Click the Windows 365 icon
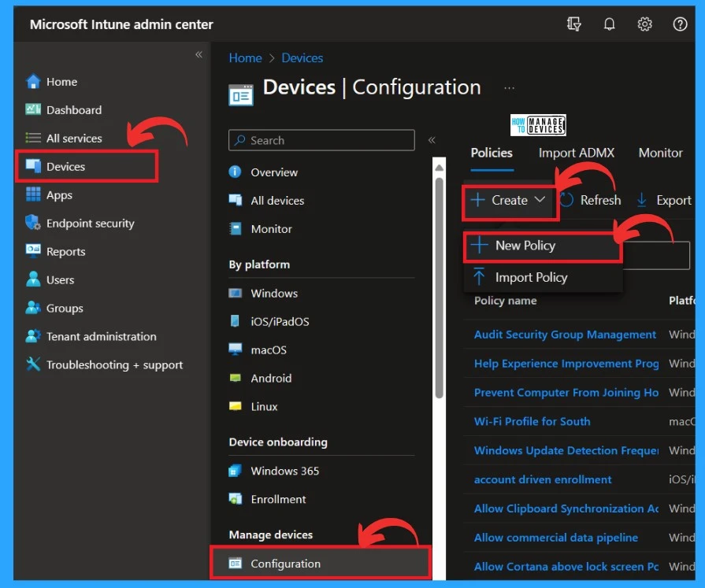 (236, 471)
